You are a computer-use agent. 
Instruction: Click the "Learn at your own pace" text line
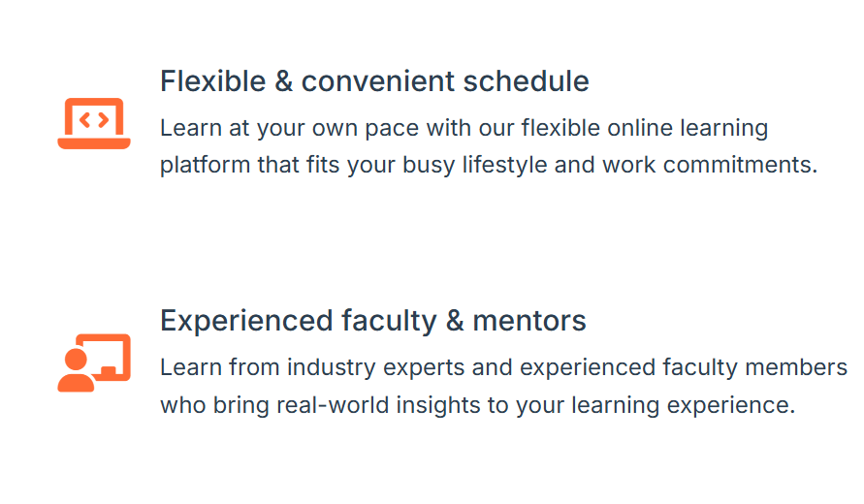[464, 128]
